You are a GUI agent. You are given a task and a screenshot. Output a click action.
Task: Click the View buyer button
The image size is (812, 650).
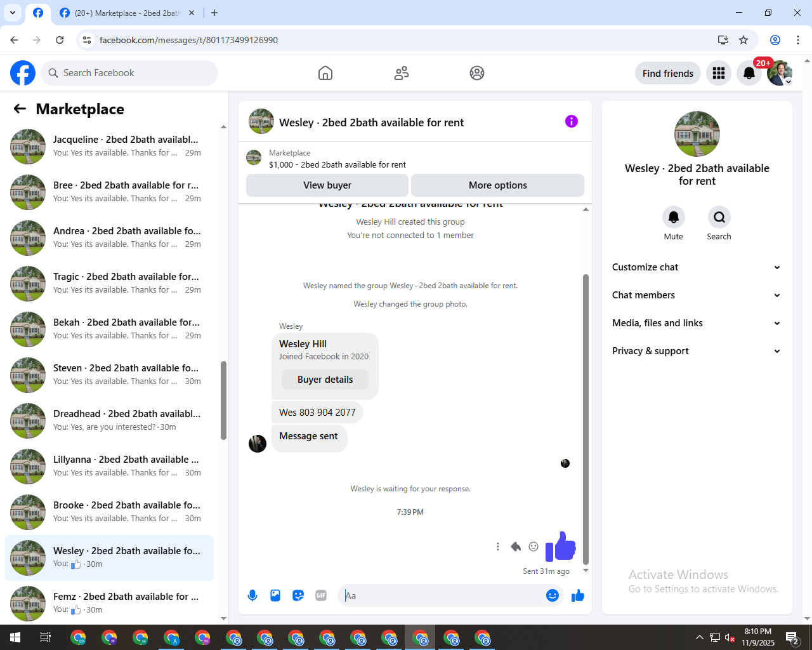click(327, 185)
